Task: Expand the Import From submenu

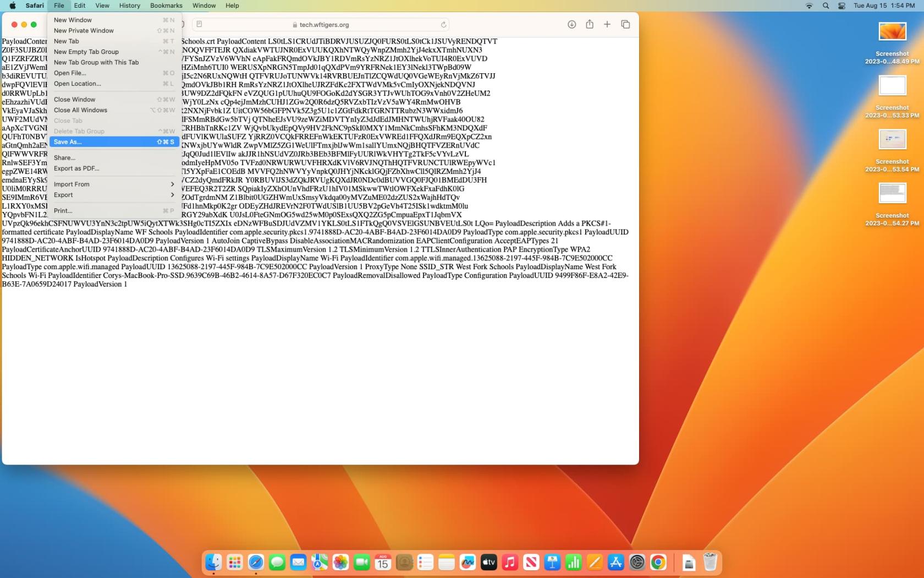Action: click(114, 184)
